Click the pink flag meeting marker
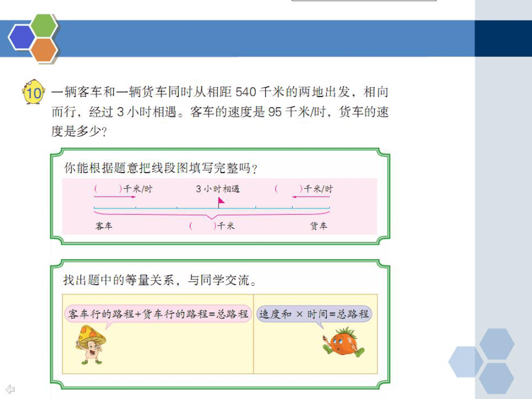The image size is (532, 399). coord(221,202)
